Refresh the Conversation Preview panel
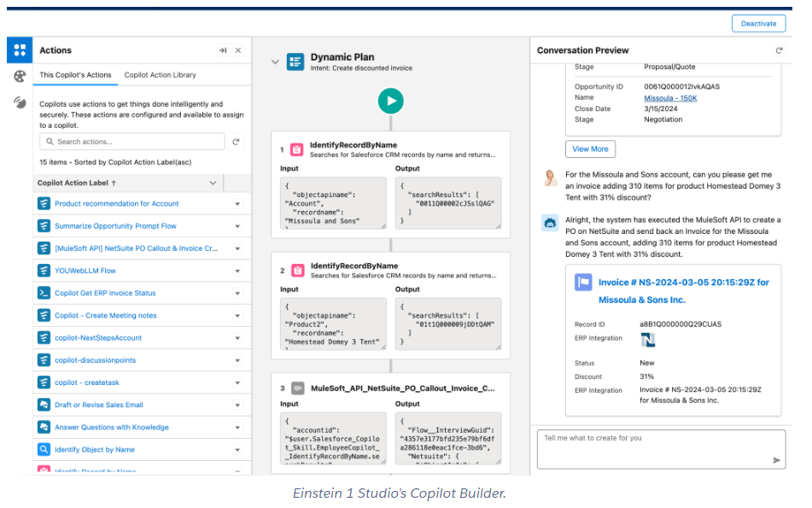The height and width of the screenshot is (508, 812). [779, 50]
